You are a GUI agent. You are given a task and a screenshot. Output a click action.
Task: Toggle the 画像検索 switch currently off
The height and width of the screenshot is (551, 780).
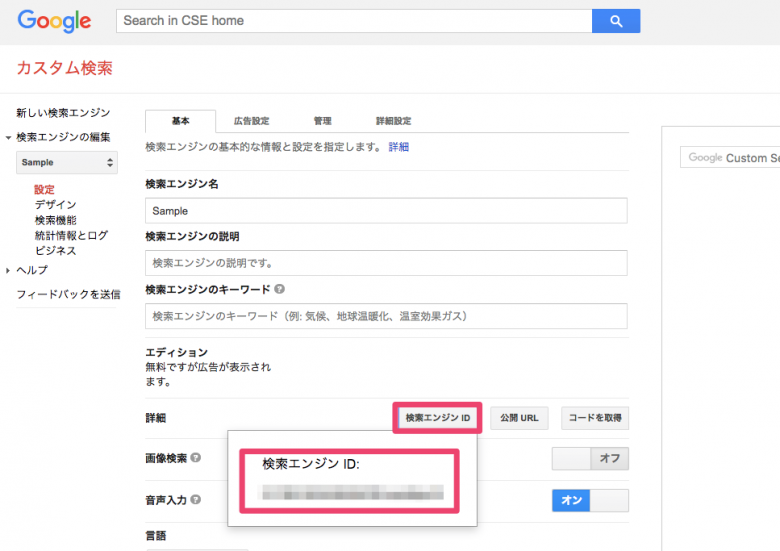click(590, 458)
